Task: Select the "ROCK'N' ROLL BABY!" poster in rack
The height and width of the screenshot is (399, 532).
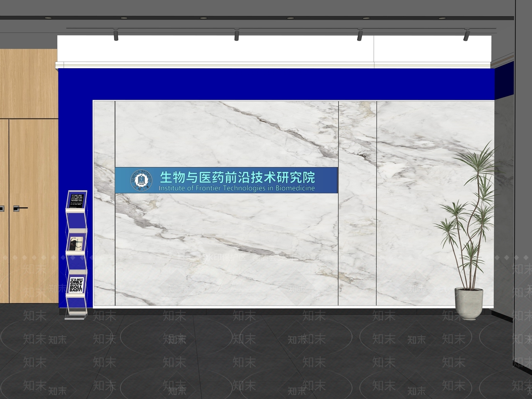Action: pos(76,285)
